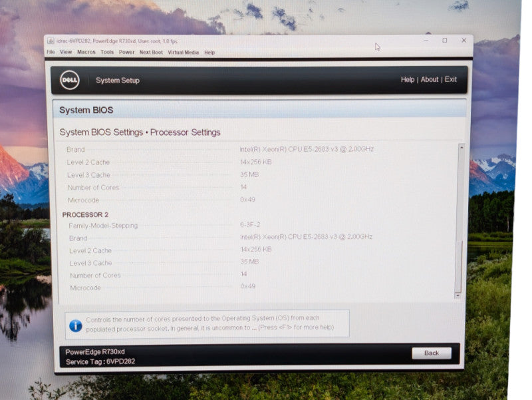Maximize the iDRAC console window
Image resolution: width=532 pixels, height=400 pixels.
coord(445,41)
